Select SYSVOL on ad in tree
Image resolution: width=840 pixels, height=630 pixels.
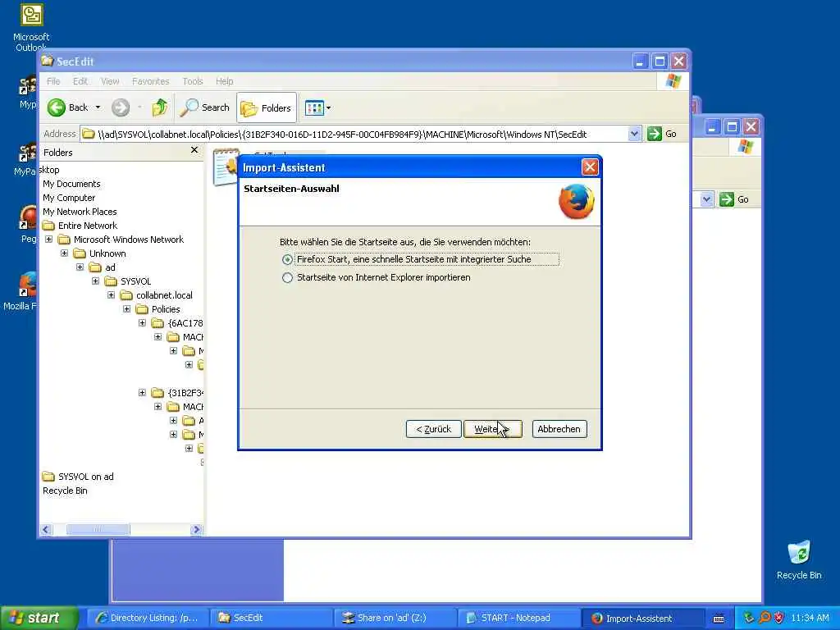[78, 477]
